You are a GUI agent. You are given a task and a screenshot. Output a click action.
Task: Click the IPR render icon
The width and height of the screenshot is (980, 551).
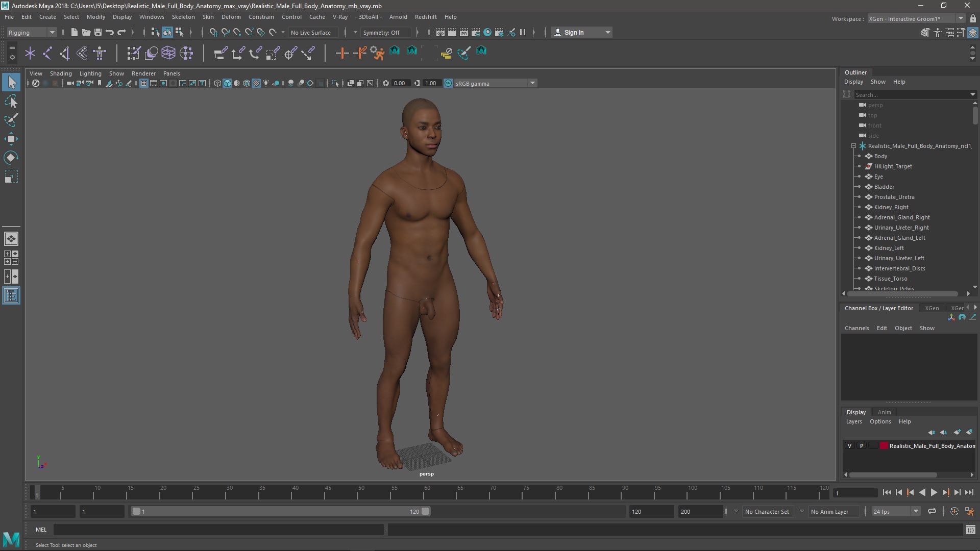tap(464, 32)
